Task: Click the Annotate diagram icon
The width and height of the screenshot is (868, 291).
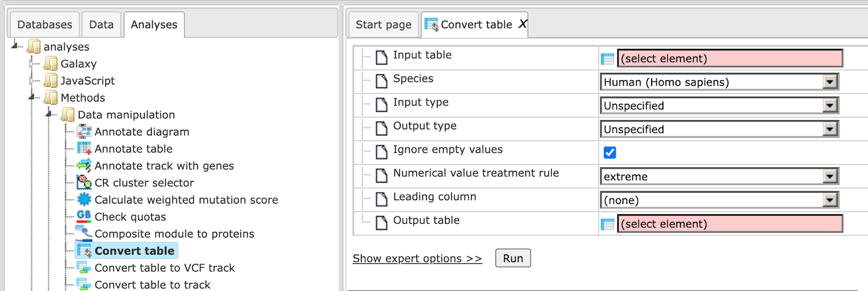Action: click(x=84, y=131)
